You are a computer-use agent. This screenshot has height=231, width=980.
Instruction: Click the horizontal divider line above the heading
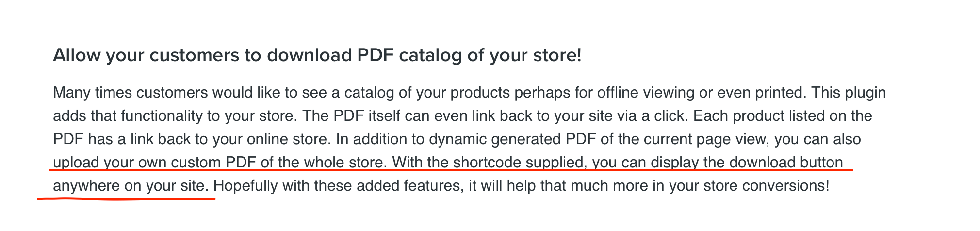pos(472,16)
